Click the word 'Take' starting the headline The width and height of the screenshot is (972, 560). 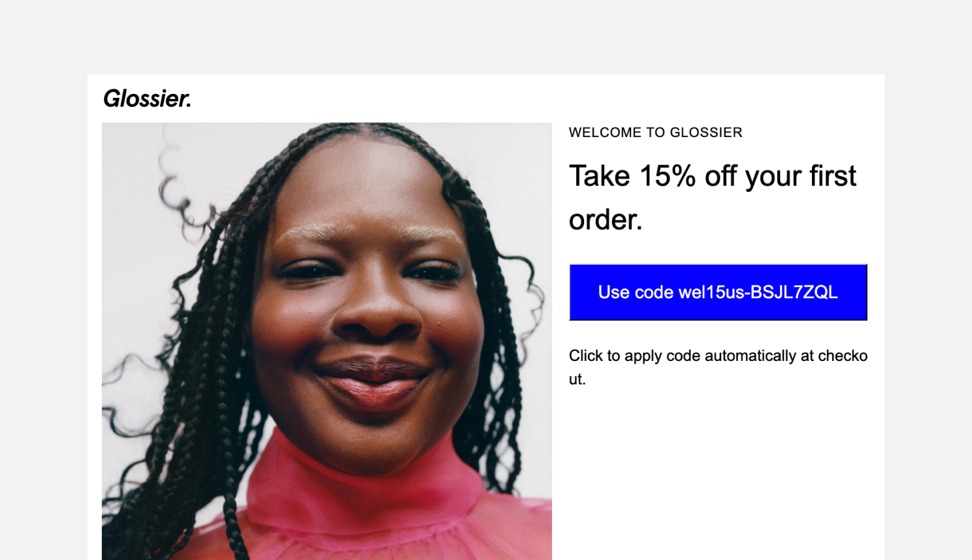click(600, 176)
